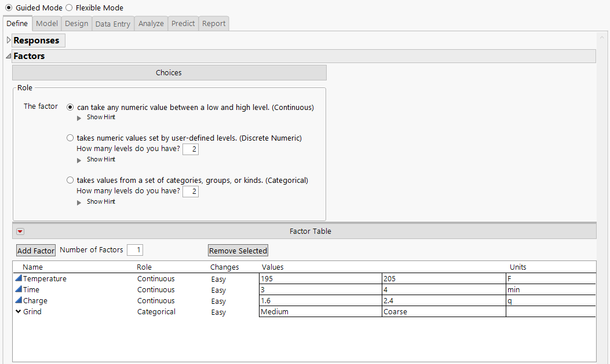
Task: Click the continuous factor icon beside Charge
Action: click(x=18, y=300)
